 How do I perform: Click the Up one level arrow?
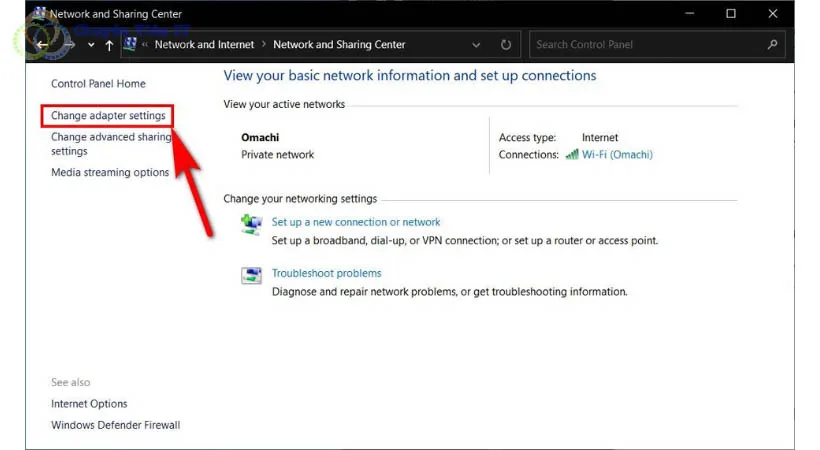pyautogui.click(x=109, y=45)
